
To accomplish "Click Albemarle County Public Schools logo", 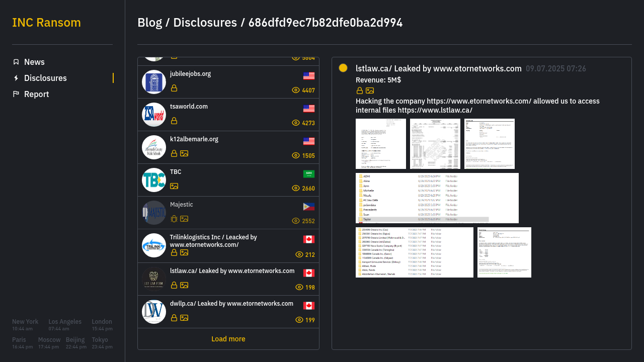I will [154, 147].
